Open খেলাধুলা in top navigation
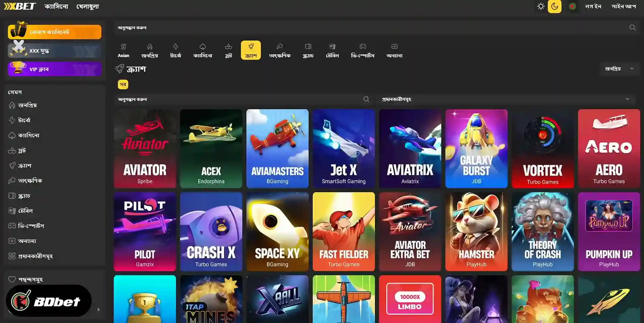Viewport: 644px width, 323px height. coord(88,6)
